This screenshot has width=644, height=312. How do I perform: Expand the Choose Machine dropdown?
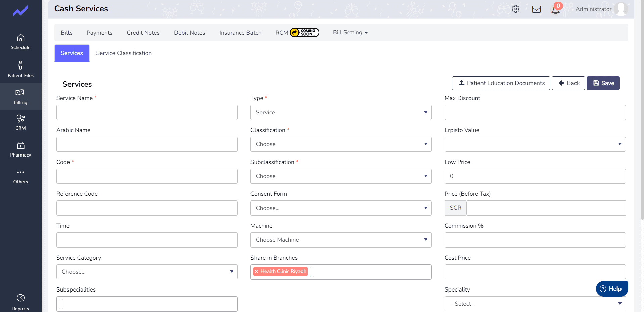point(341,240)
